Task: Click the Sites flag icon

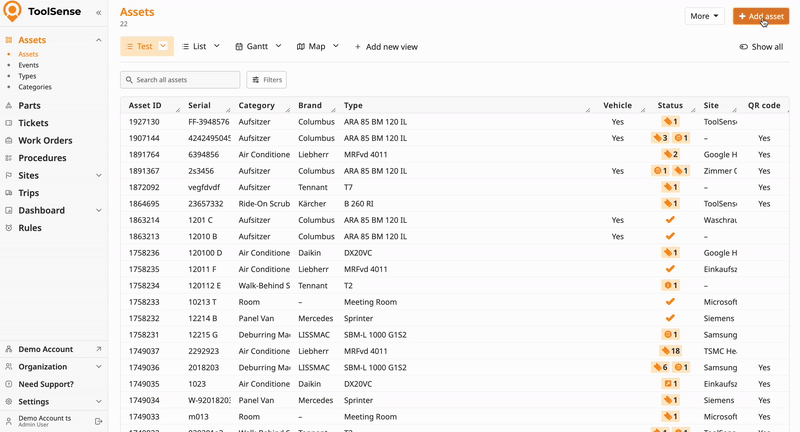Action: (x=9, y=175)
